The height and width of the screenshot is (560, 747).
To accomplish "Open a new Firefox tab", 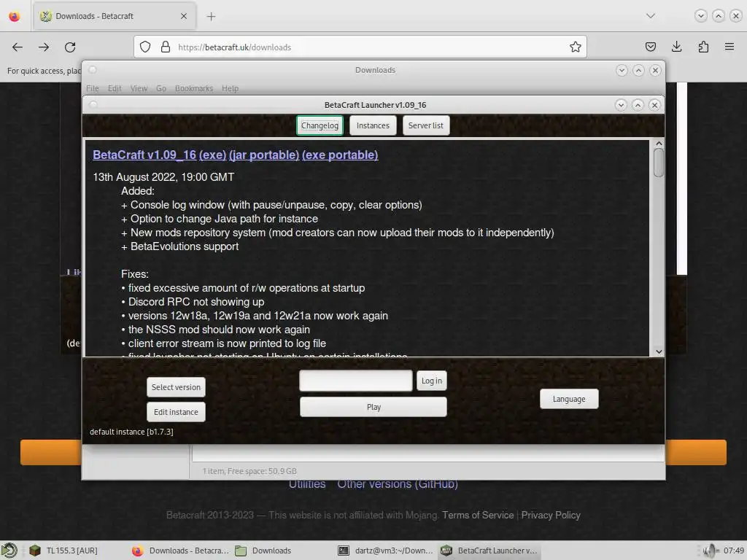I will point(211,17).
